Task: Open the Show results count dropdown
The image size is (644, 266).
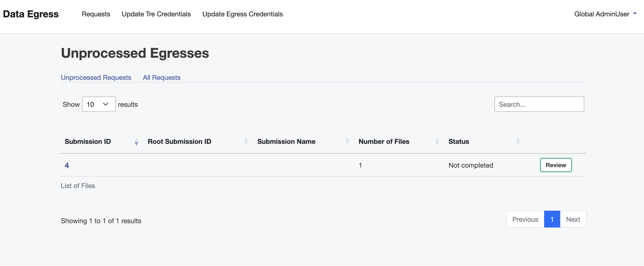Action: tap(99, 104)
